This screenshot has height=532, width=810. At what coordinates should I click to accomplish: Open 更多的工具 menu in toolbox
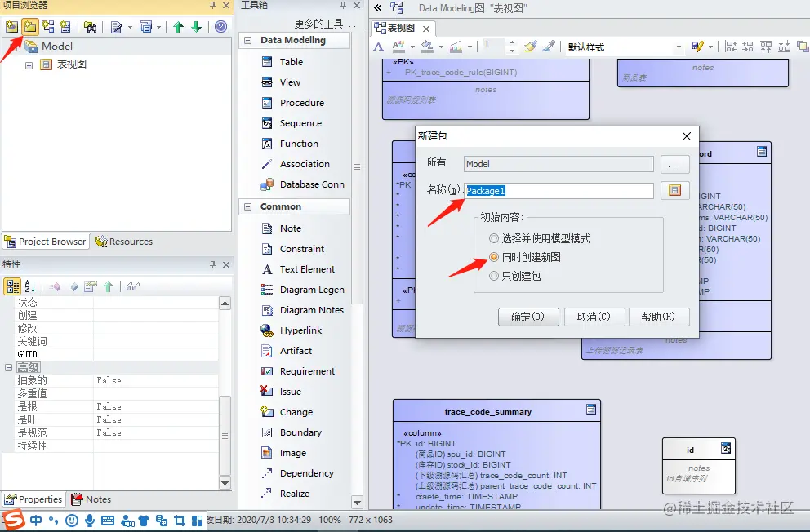325,24
